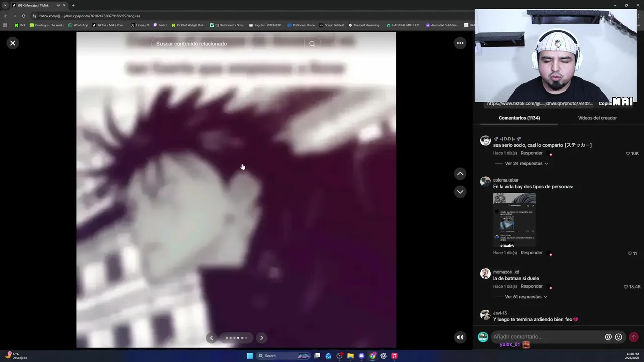Open coloma.tobar's profile name
This screenshot has height=362, width=644.
506,180
